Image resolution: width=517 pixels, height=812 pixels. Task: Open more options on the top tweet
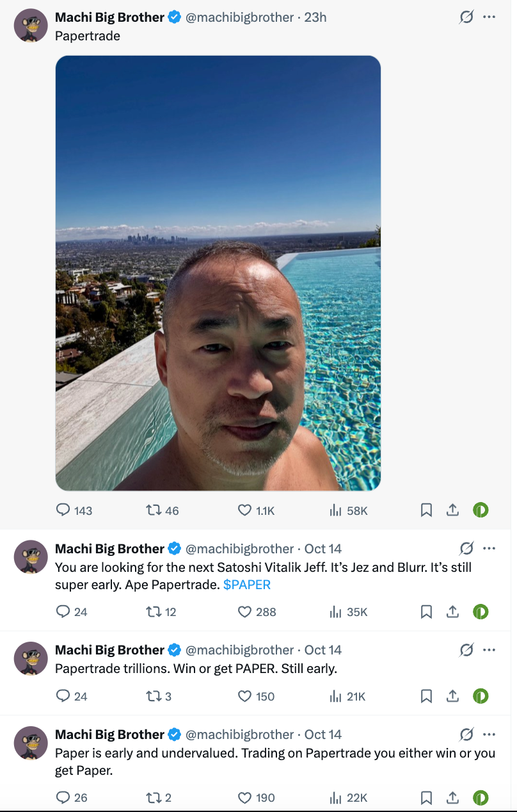[489, 17]
